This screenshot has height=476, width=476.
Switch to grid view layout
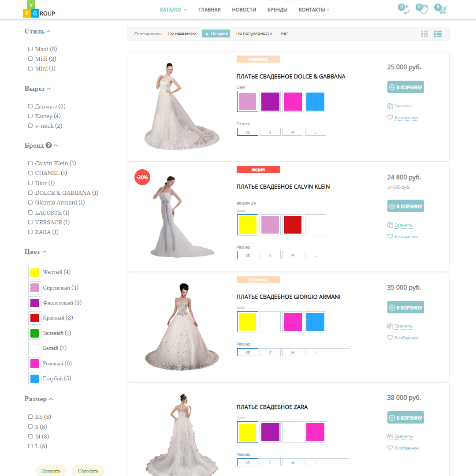424,33
